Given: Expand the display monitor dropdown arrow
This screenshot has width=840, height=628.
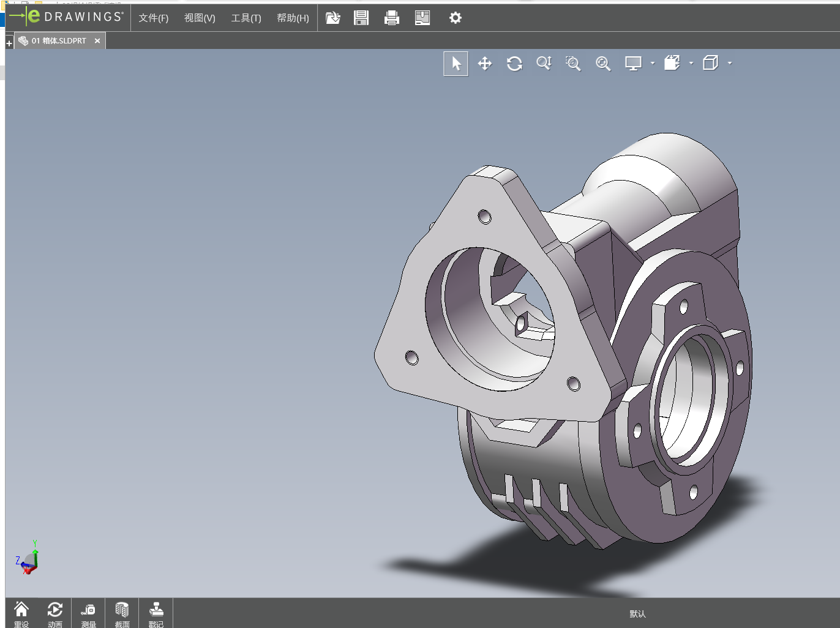Looking at the screenshot, I should (x=653, y=63).
